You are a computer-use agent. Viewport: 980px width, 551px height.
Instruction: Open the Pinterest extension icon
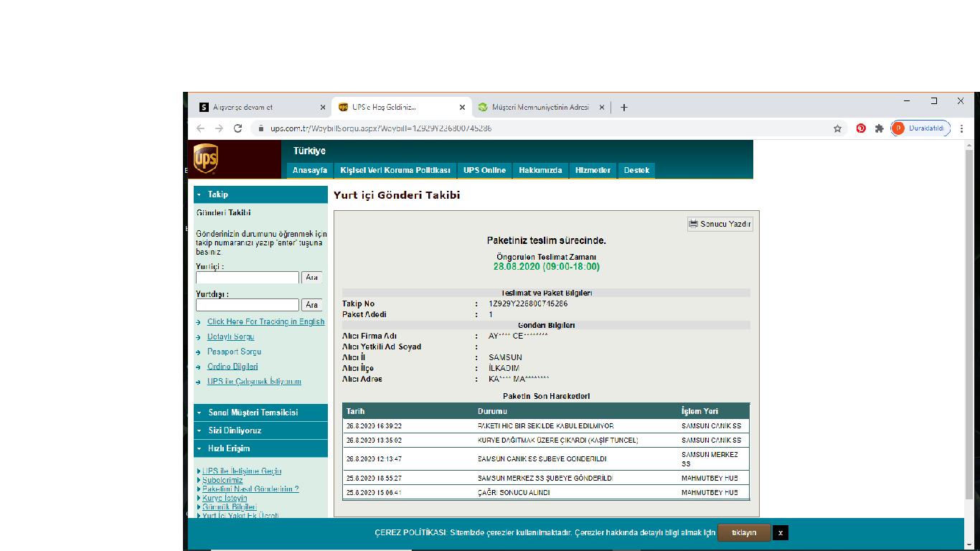861,128
